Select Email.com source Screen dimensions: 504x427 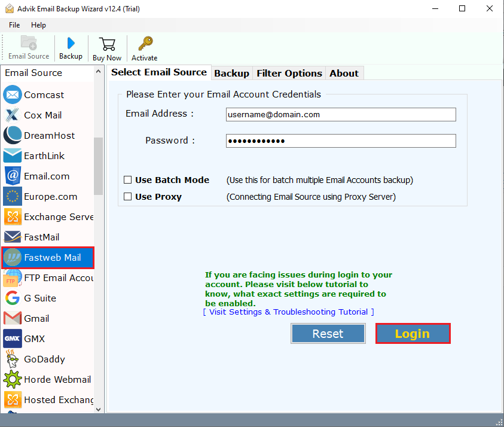[48, 176]
